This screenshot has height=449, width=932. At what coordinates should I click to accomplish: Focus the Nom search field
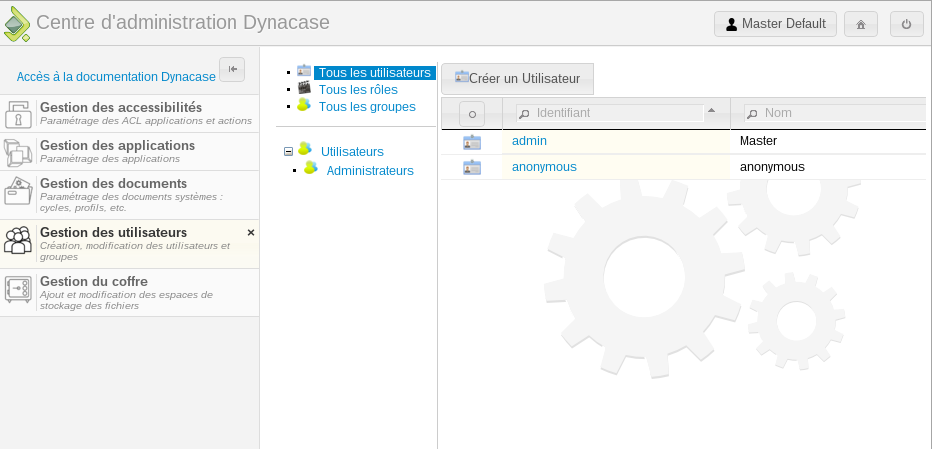click(835, 113)
